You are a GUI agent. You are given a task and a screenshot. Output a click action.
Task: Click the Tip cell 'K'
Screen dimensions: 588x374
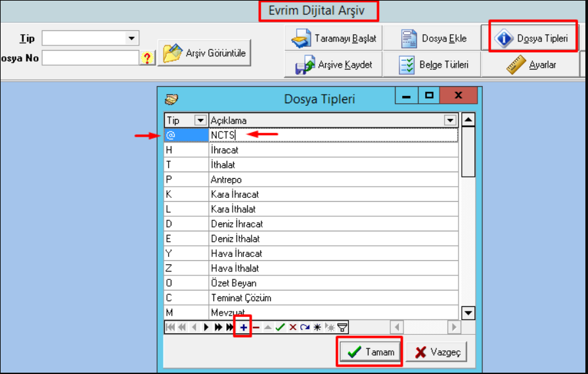click(187, 195)
